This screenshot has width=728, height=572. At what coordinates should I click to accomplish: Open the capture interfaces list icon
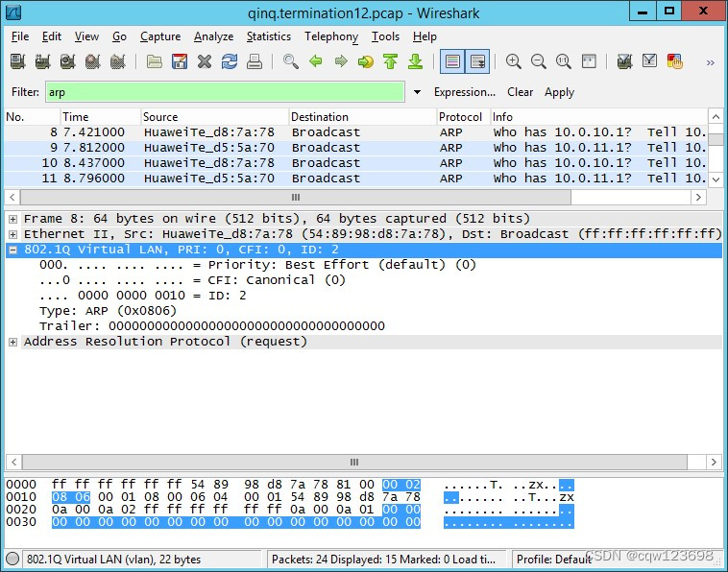coord(17,61)
